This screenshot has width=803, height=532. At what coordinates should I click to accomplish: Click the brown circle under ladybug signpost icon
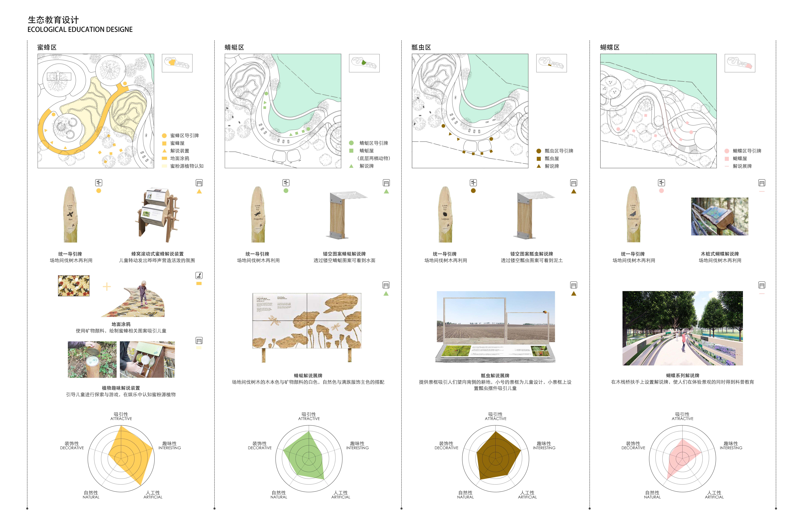coord(473,191)
